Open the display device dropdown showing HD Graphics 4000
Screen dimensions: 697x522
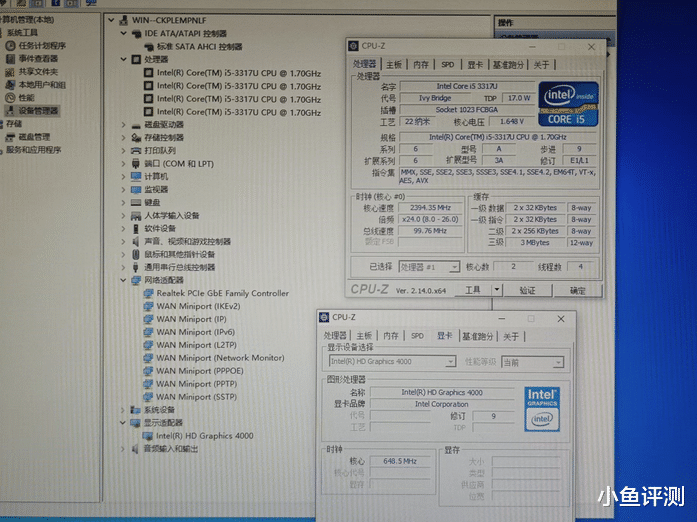[x=450, y=362]
